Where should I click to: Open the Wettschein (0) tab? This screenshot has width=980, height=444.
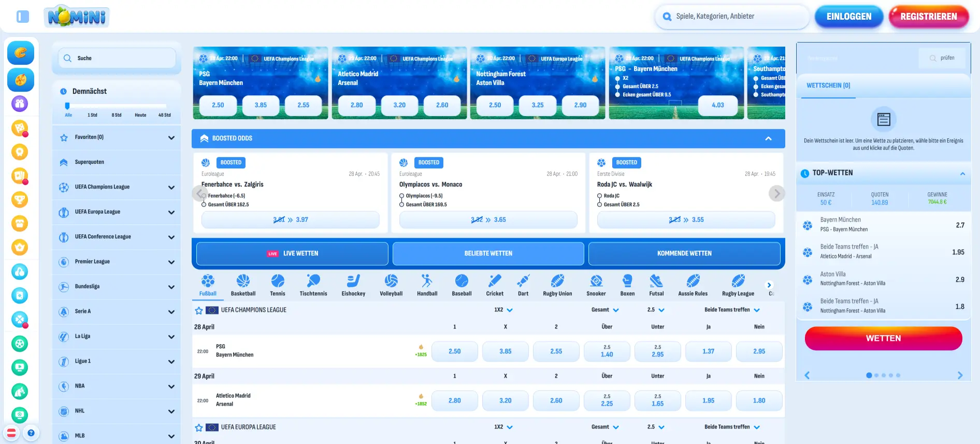(828, 85)
